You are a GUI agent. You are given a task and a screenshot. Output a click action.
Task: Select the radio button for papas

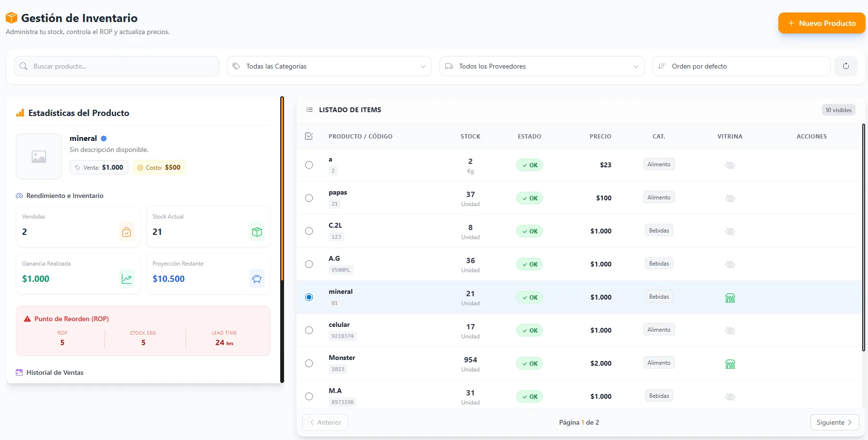point(309,198)
